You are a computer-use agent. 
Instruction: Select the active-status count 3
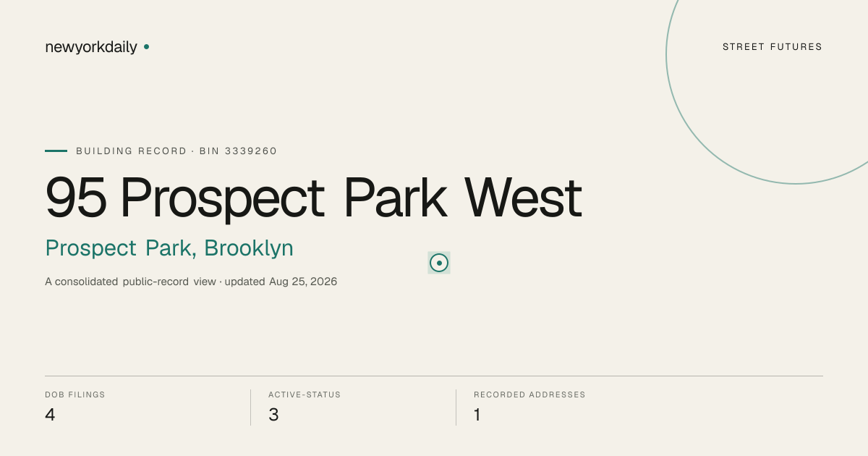coord(273,415)
